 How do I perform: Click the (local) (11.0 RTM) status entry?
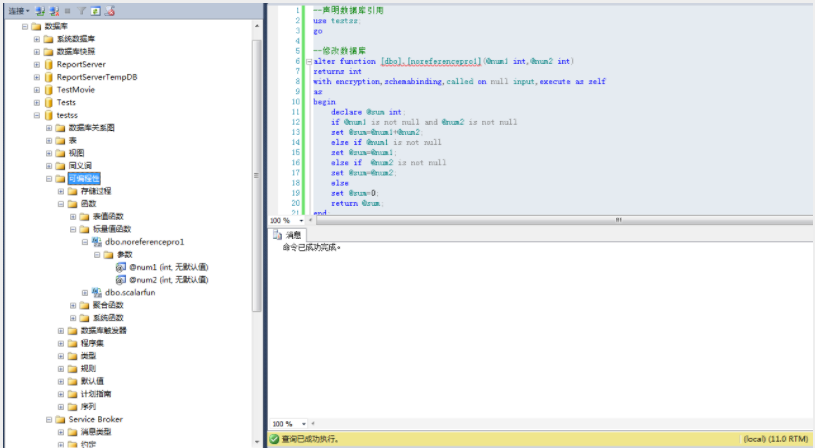(x=775, y=439)
